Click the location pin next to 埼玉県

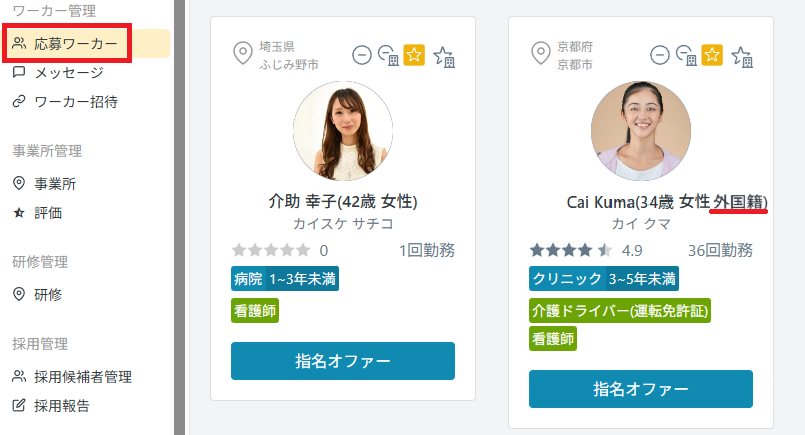(241, 54)
